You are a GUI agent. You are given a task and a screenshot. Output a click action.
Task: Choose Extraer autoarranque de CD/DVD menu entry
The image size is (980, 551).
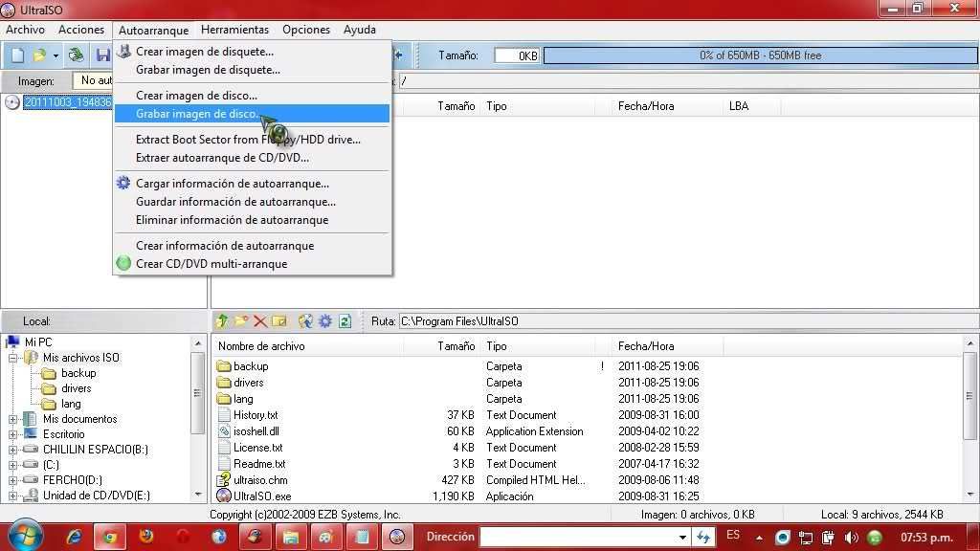pyautogui.click(x=252, y=158)
